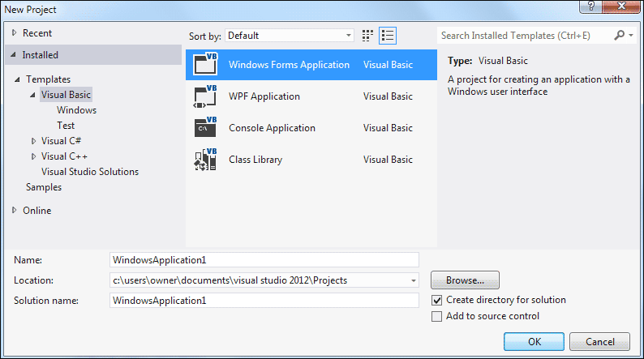Click the project Name text field
This screenshot has width=644, height=359.
[x=264, y=259]
